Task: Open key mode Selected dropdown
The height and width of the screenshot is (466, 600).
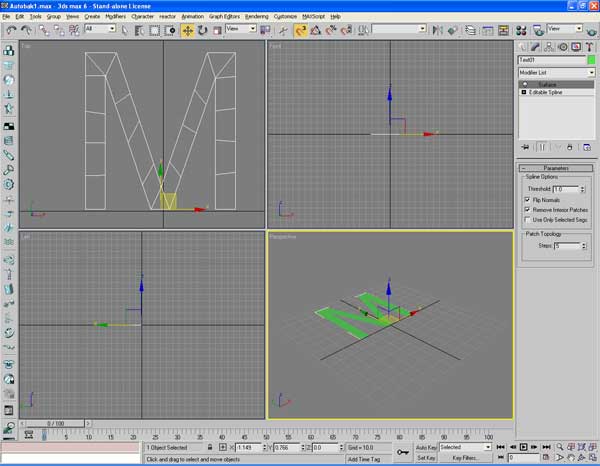Action: (465, 447)
